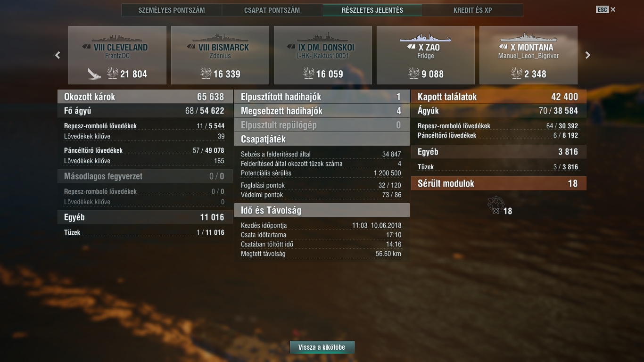Select the X Montana ship card
This screenshot has height=362, width=644.
tap(528, 55)
